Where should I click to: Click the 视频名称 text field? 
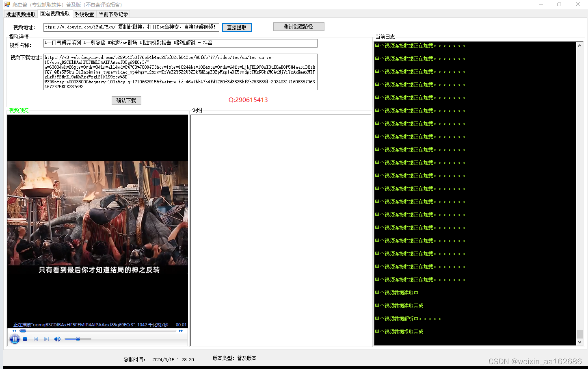(180, 43)
